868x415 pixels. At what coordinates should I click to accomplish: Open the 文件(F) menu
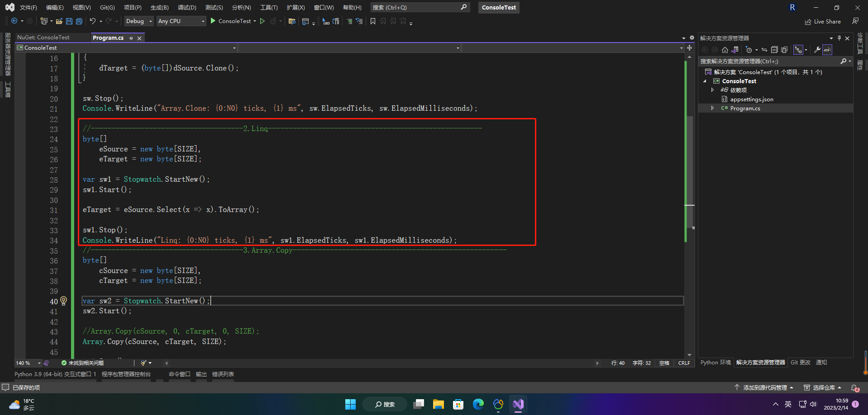(29, 7)
